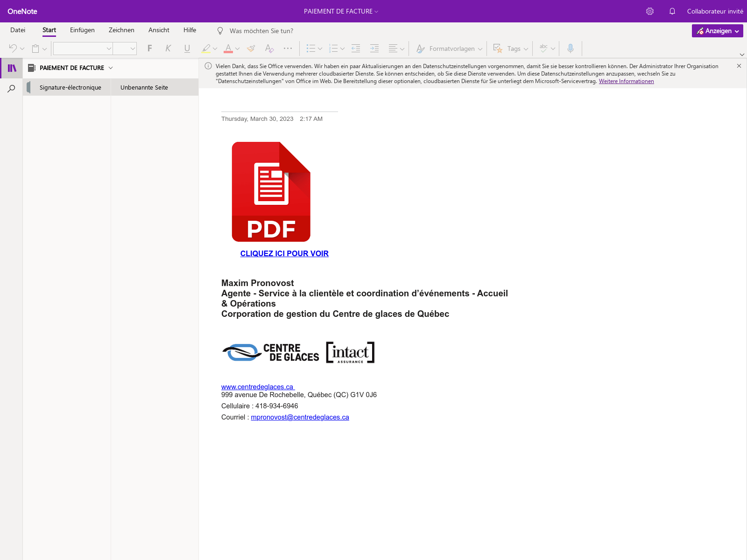Expand the numbered list style dropdown
Viewport: 747px width, 560px height.
point(342,49)
